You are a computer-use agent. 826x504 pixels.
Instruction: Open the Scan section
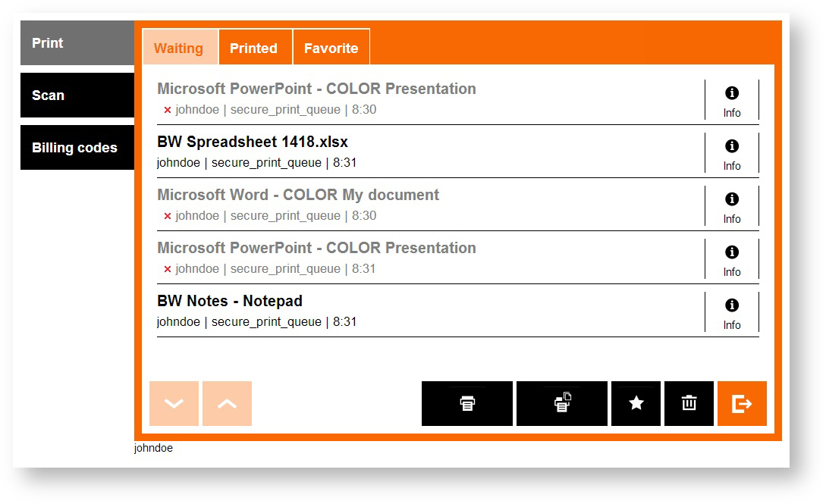click(x=77, y=95)
